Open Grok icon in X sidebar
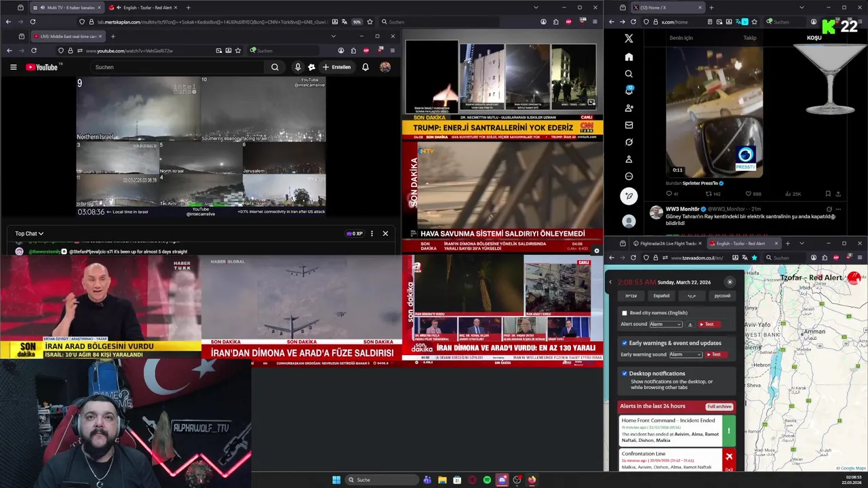Viewport: 868px width, 488px height. pos(629,142)
